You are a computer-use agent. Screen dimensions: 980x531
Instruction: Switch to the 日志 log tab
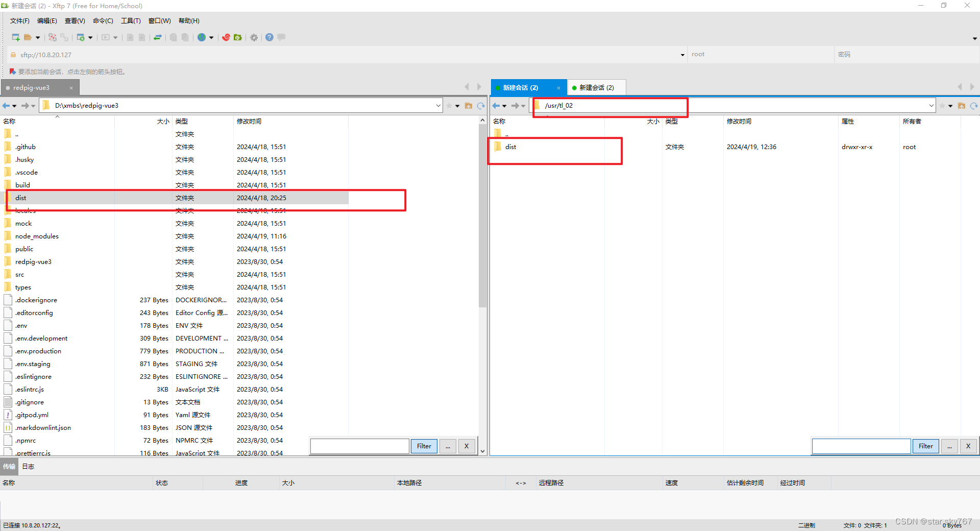click(x=28, y=467)
